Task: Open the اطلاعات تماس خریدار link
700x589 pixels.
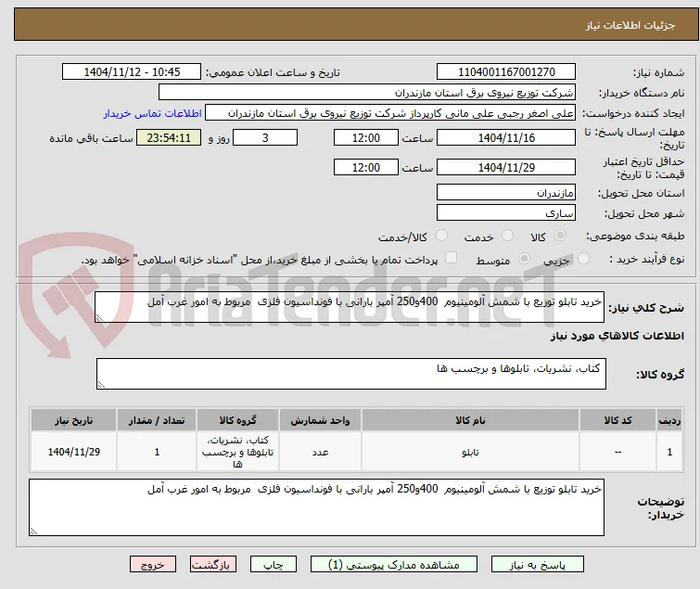Action: (x=153, y=113)
